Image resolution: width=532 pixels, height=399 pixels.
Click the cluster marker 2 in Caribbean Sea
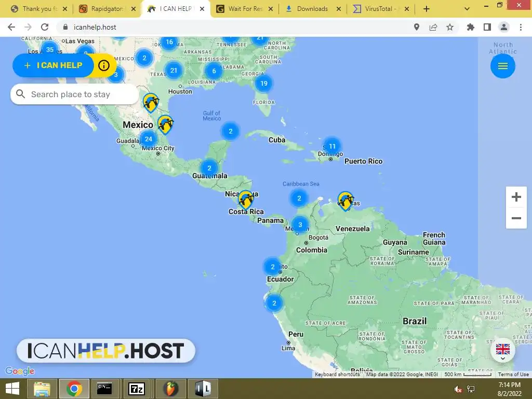click(x=299, y=198)
